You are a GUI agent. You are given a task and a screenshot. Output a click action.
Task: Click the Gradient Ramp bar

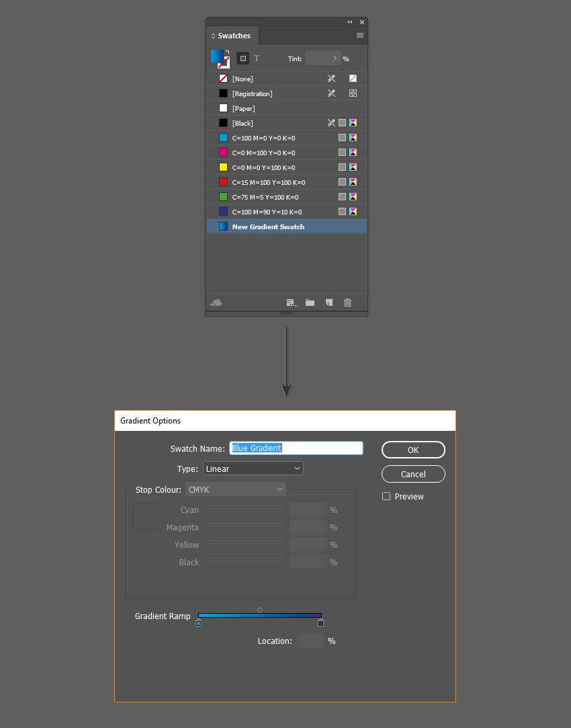pos(260,616)
